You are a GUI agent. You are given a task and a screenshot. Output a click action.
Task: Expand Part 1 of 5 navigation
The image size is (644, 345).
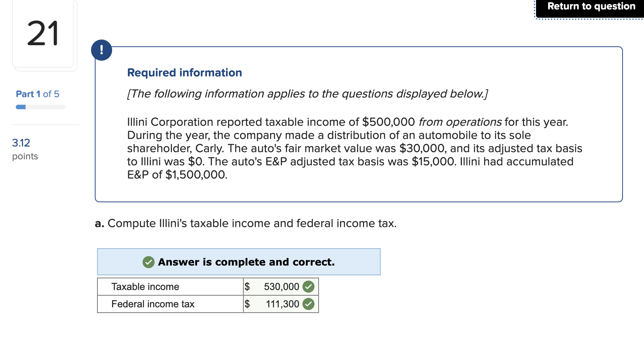click(x=37, y=94)
